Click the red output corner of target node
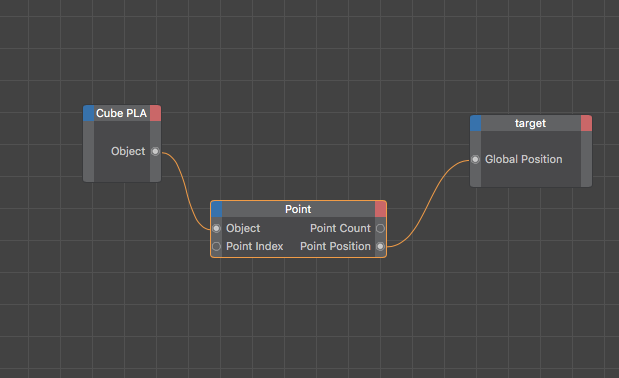619x378 pixels. (587, 123)
